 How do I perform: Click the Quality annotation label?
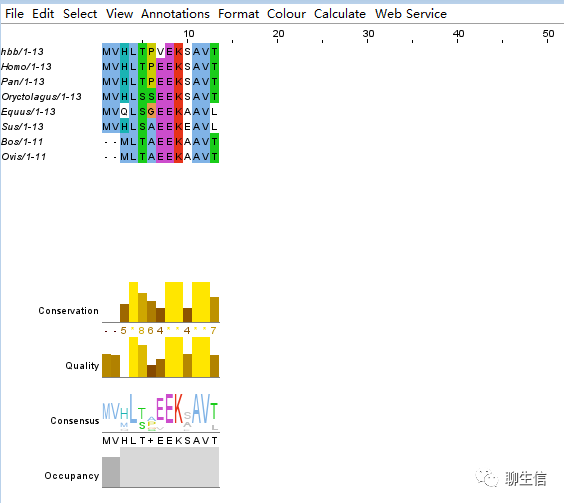coord(82,366)
